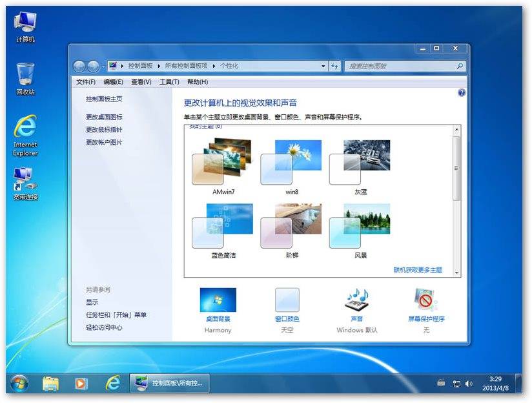The height and width of the screenshot is (403, 532).
Task: Click the magnifier icon in search box
Action: 460,67
